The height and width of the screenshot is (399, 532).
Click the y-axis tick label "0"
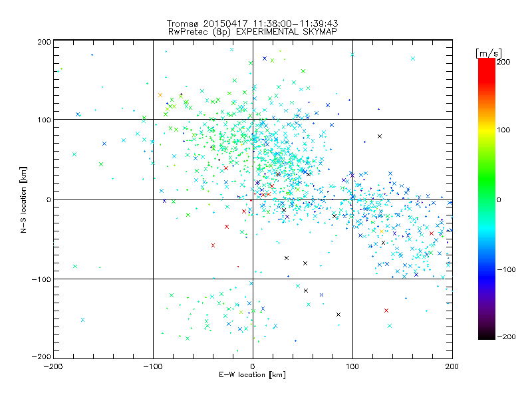pos(49,199)
